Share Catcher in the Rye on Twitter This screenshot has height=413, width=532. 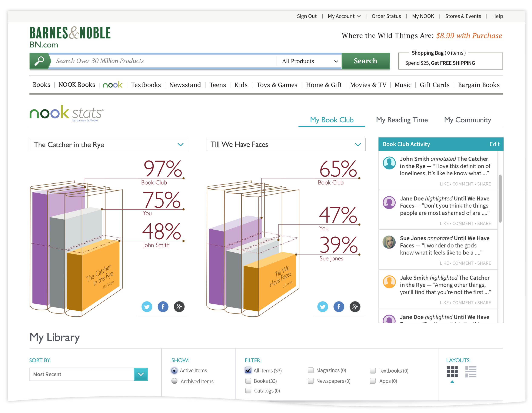pyautogui.click(x=147, y=307)
